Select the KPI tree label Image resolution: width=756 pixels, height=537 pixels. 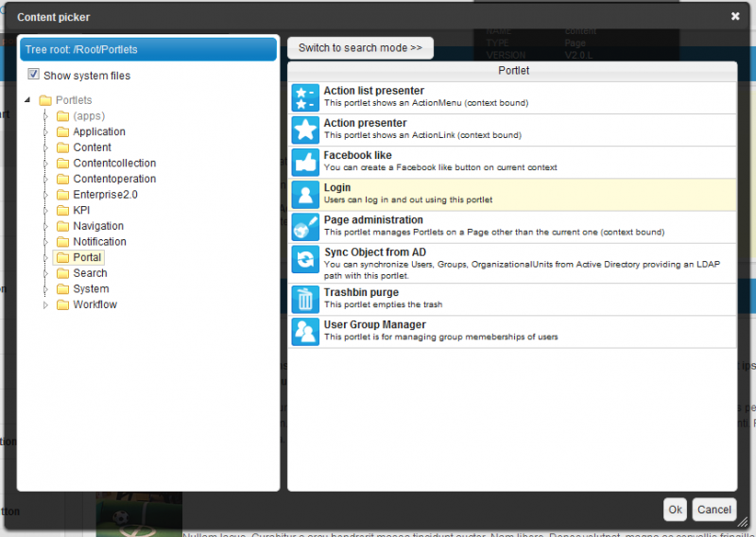81,211
